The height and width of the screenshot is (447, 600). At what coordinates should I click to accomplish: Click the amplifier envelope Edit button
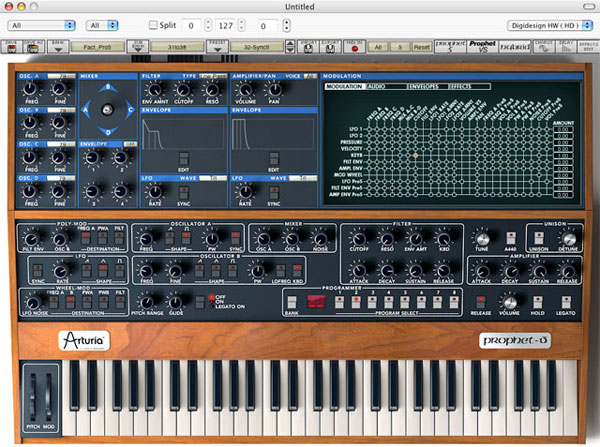(x=274, y=159)
